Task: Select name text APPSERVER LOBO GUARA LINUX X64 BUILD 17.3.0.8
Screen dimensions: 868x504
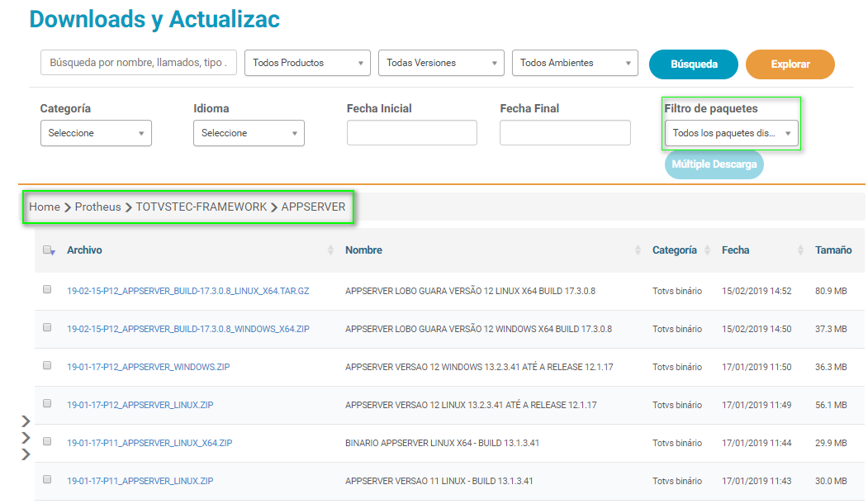Action: point(470,292)
